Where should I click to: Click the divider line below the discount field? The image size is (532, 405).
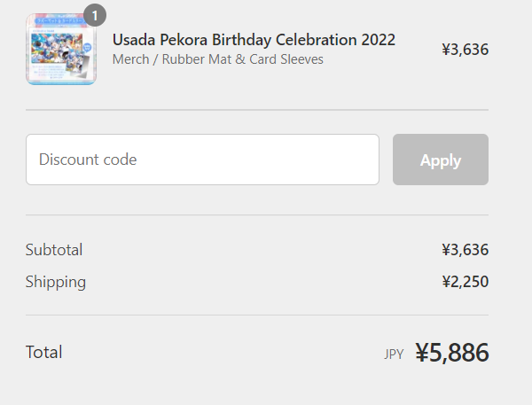[257, 214]
